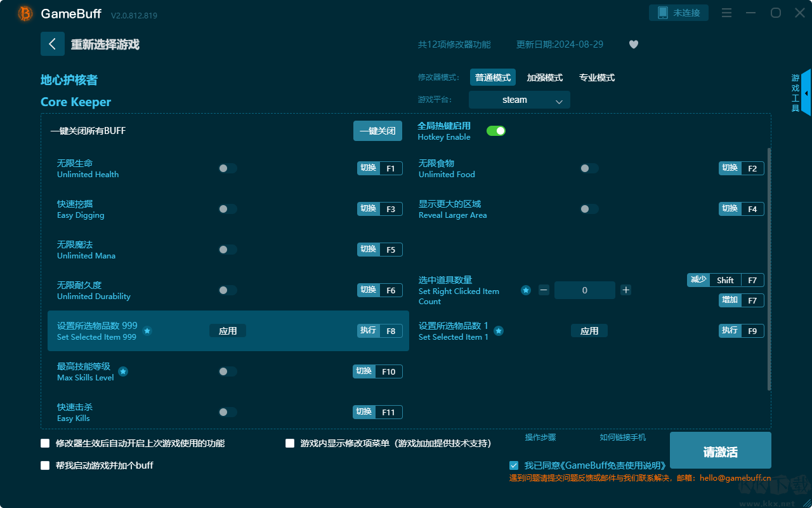Open the steam platform dropdown
This screenshot has height=508, width=812.
coord(520,100)
